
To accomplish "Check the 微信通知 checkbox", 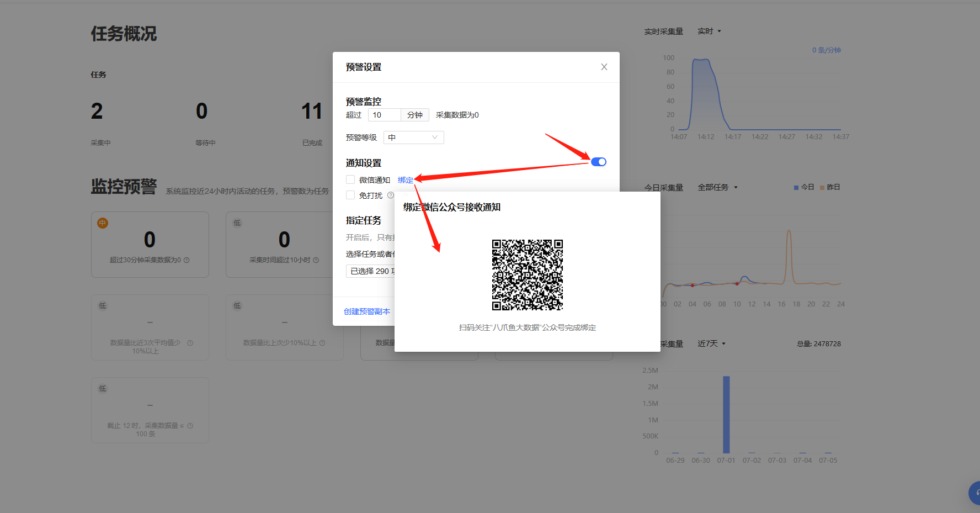I will (x=350, y=179).
